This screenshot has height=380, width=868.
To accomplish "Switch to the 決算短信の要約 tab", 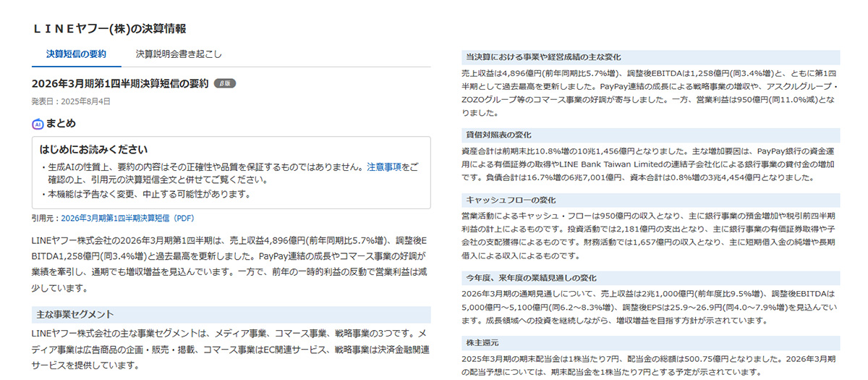I will [x=76, y=54].
